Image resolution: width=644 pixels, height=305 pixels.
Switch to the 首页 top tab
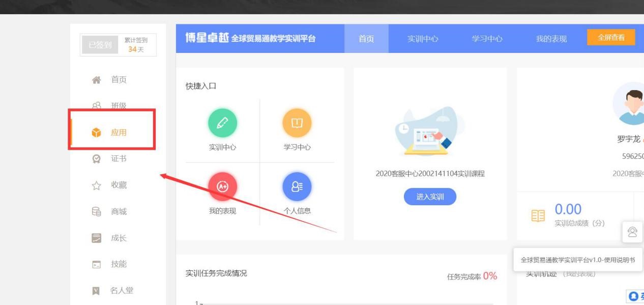click(x=366, y=39)
